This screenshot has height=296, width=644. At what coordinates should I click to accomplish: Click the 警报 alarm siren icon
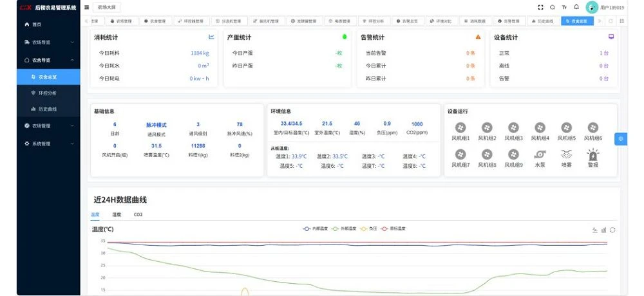coord(592,154)
